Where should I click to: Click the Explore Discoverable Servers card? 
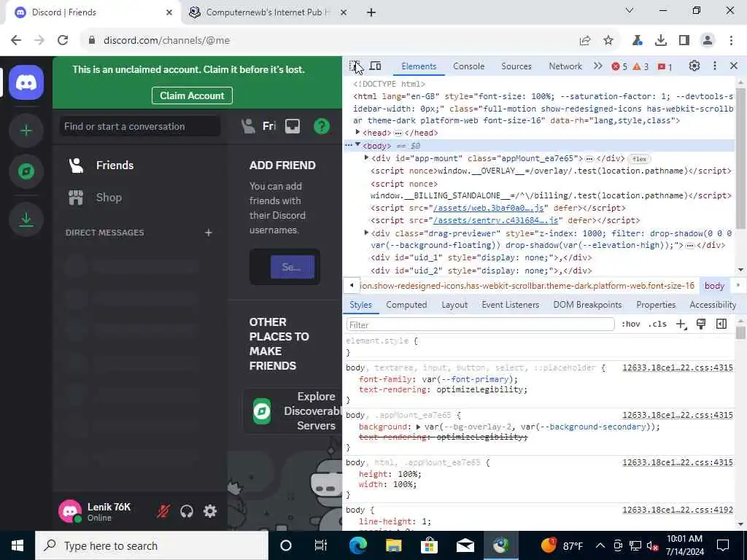293,411
